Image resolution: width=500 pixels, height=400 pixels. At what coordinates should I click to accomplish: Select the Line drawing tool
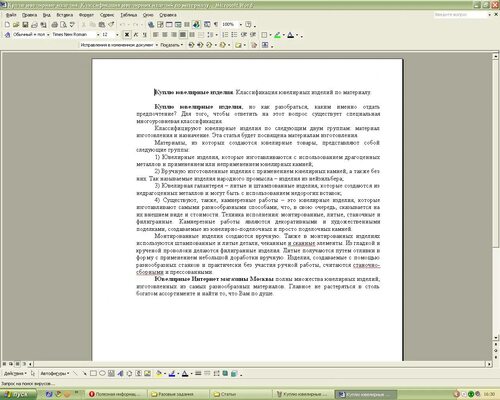75,374
